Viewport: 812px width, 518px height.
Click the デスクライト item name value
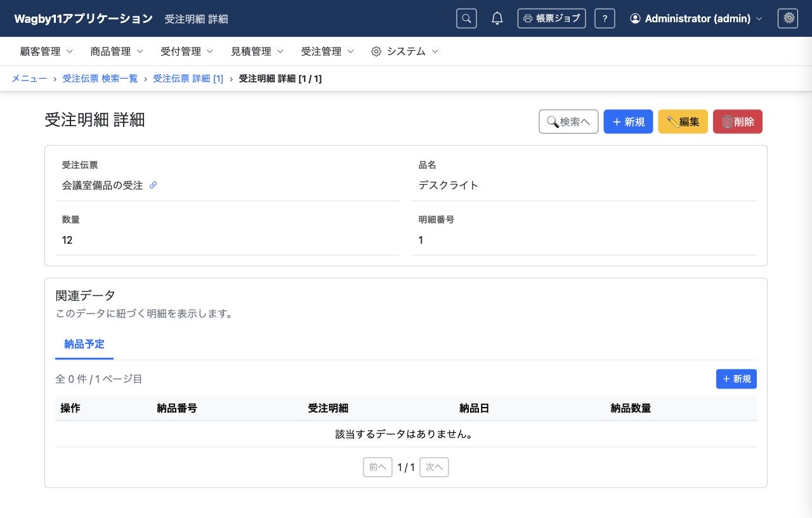click(449, 185)
